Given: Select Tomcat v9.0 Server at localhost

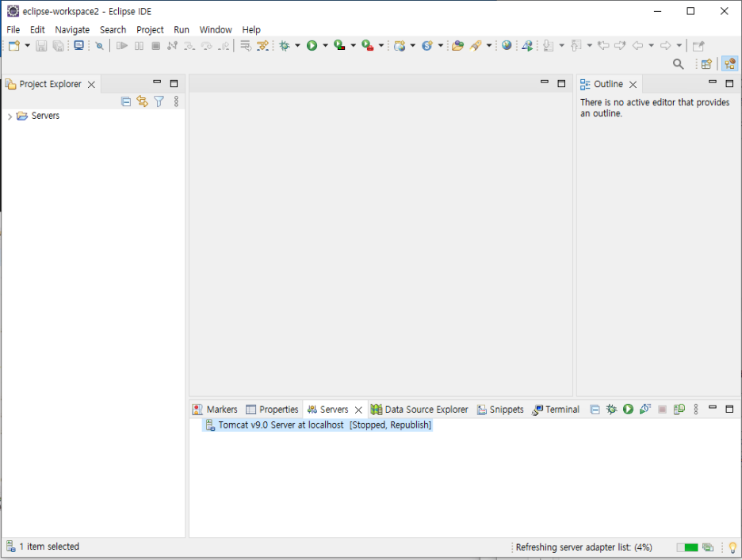Looking at the screenshot, I should [x=318, y=425].
